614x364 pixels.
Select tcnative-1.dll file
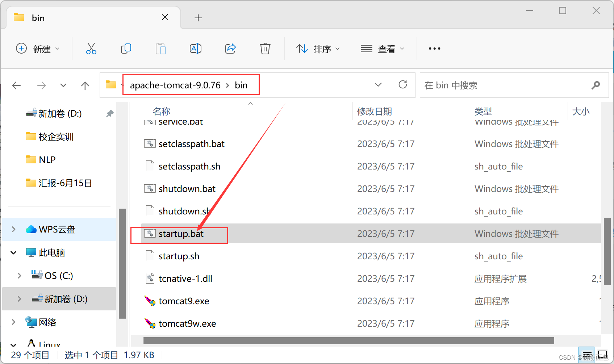(x=185, y=279)
